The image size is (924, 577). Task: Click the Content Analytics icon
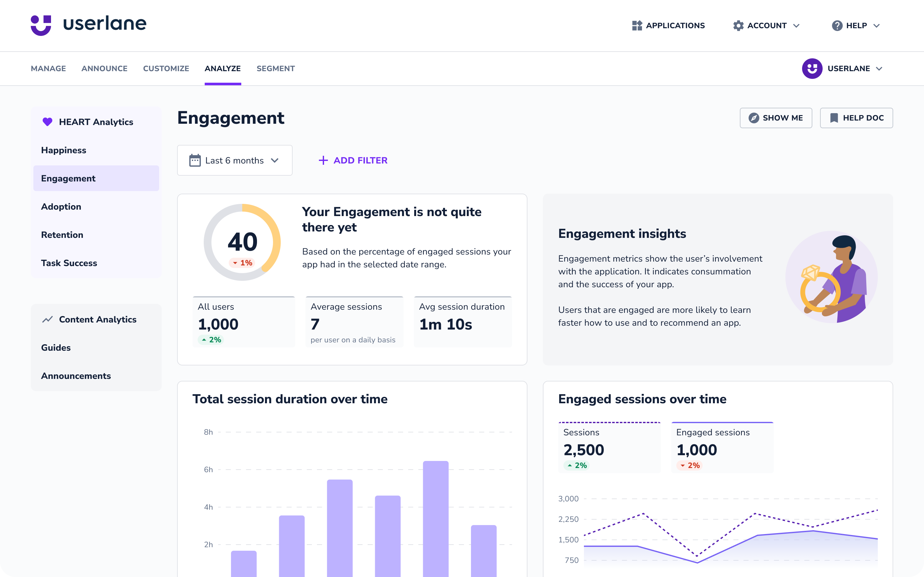pos(47,319)
